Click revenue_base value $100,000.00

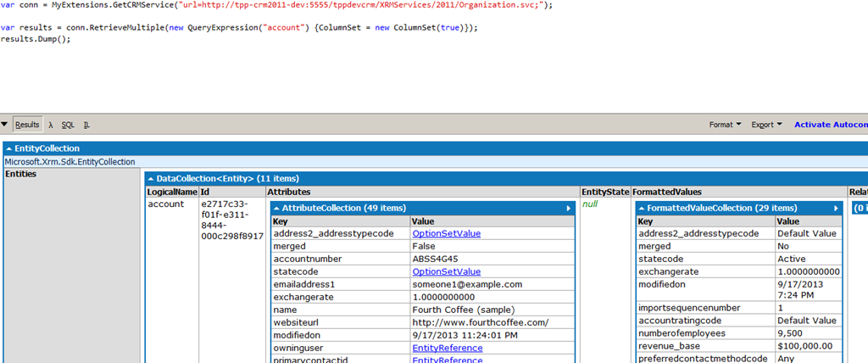(x=805, y=346)
